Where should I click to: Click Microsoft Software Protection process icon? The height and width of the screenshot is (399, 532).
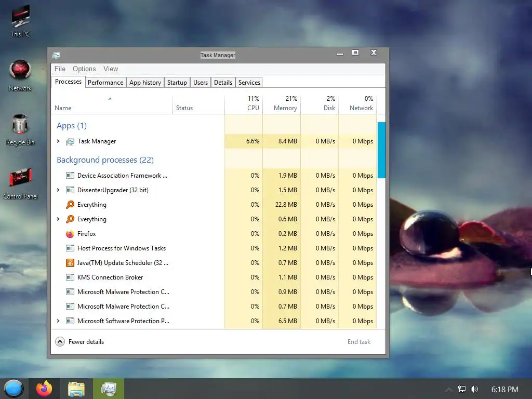tap(70, 321)
